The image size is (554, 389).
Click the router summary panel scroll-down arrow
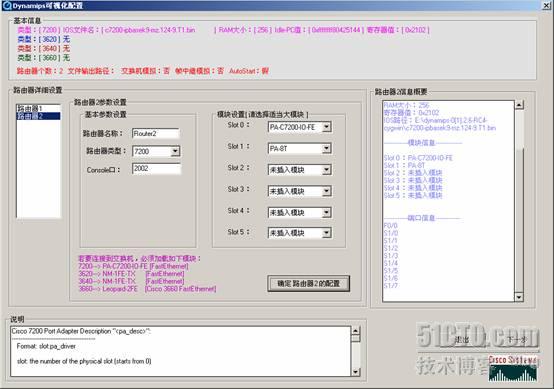click(x=519, y=297)
